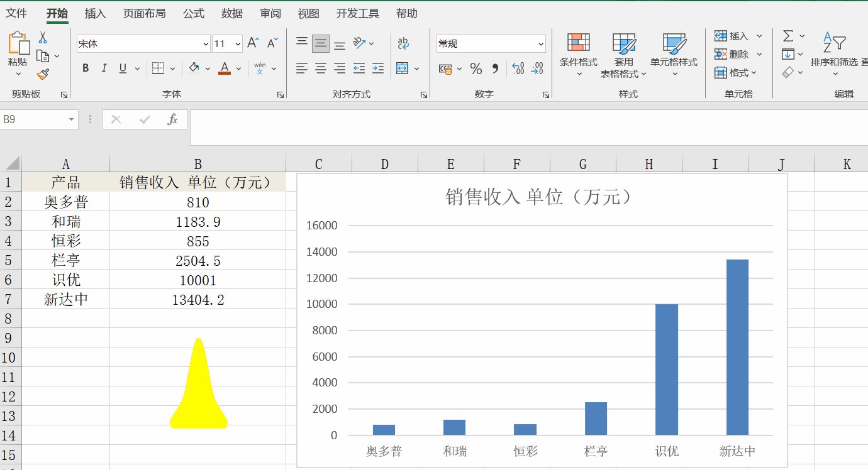Open the 数据 ribbon tab
The image size is (868, 470).
pyautogui.click(x=231, y=13)
